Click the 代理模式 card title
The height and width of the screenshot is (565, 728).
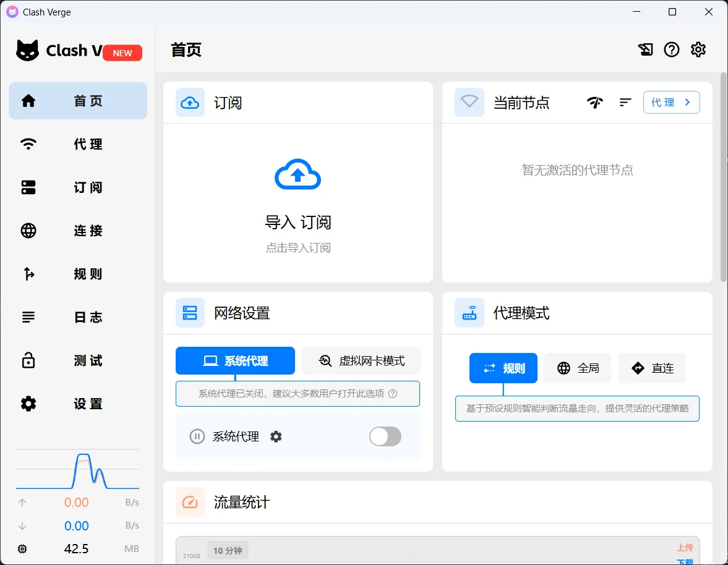pyautogui.click(x=521, y=313)
